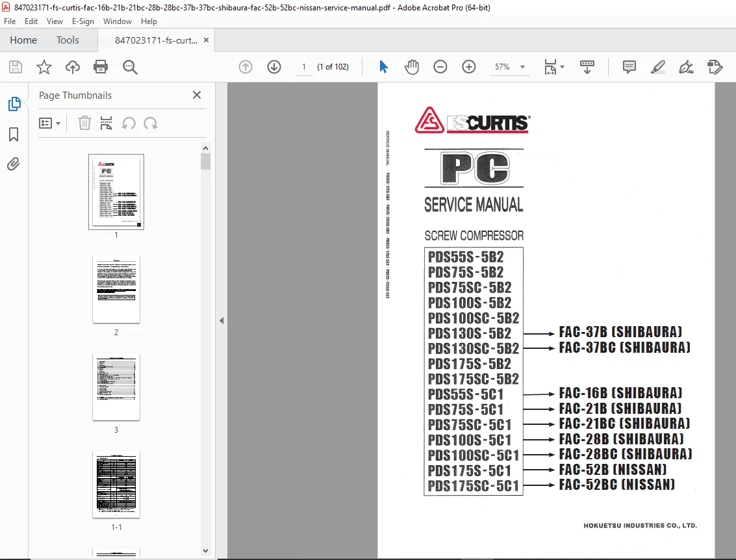
Task: Click the Stamp tool icon
Action: click(715, 67)
